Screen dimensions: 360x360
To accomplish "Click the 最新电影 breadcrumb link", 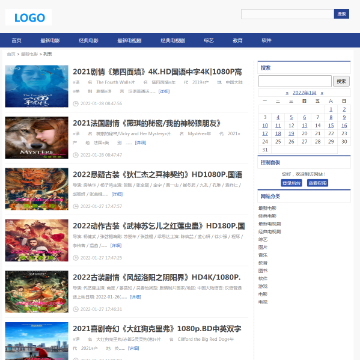I will tap(29, 54).
